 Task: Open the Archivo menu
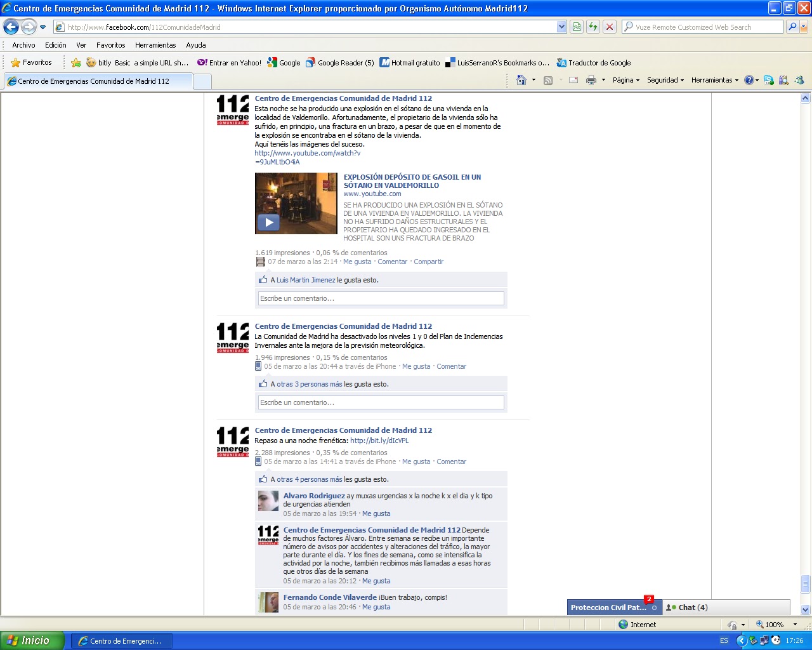click(23, 45)
